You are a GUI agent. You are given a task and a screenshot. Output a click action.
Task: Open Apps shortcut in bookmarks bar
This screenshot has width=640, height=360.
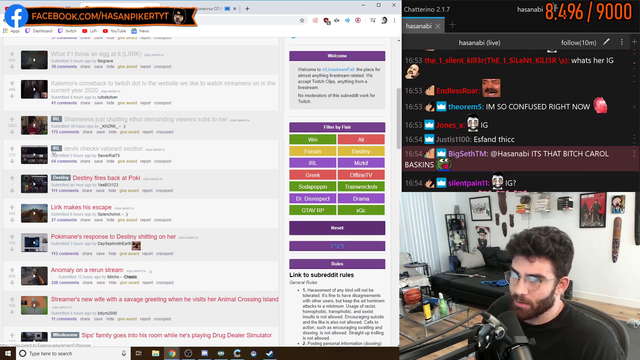[x=11, y=31]
